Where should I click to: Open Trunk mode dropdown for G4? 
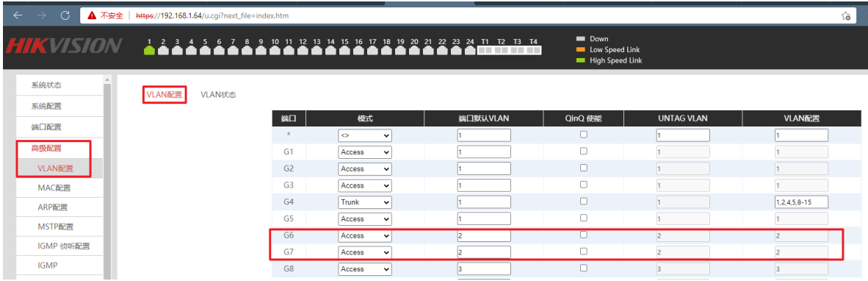pyautogui.click(x=365, y=202)
